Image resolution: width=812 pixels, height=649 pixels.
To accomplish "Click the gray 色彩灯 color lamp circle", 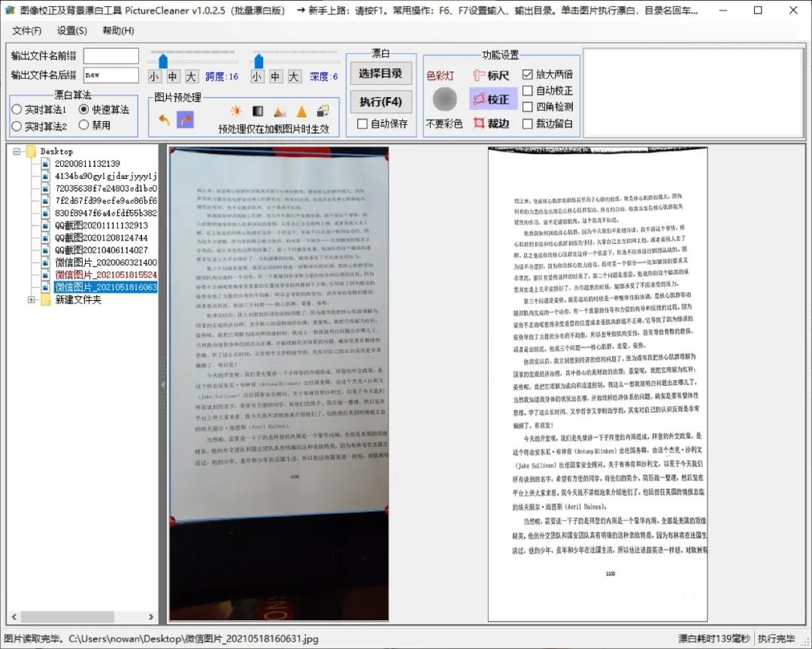I will tap(444, 99).
